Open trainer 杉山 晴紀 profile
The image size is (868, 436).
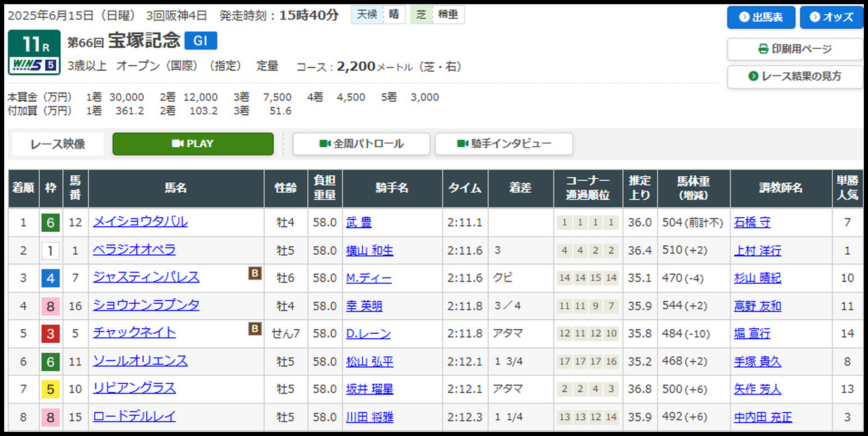(x=758, y=278)
